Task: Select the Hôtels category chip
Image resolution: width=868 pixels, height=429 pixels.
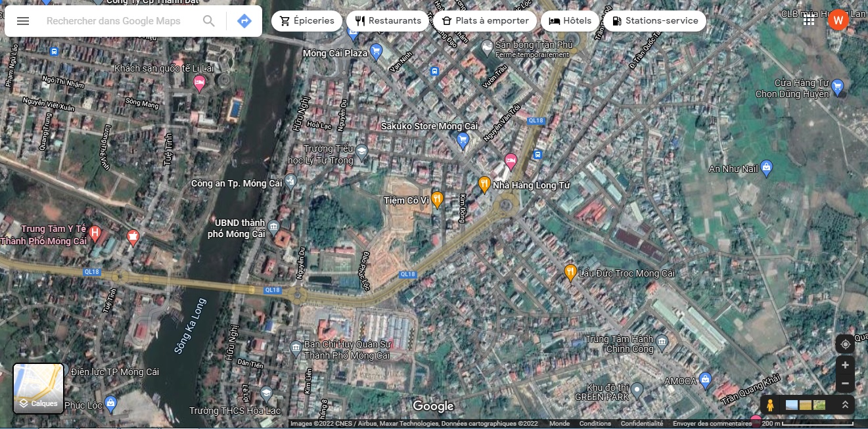Action: click(x=570, y=21)
